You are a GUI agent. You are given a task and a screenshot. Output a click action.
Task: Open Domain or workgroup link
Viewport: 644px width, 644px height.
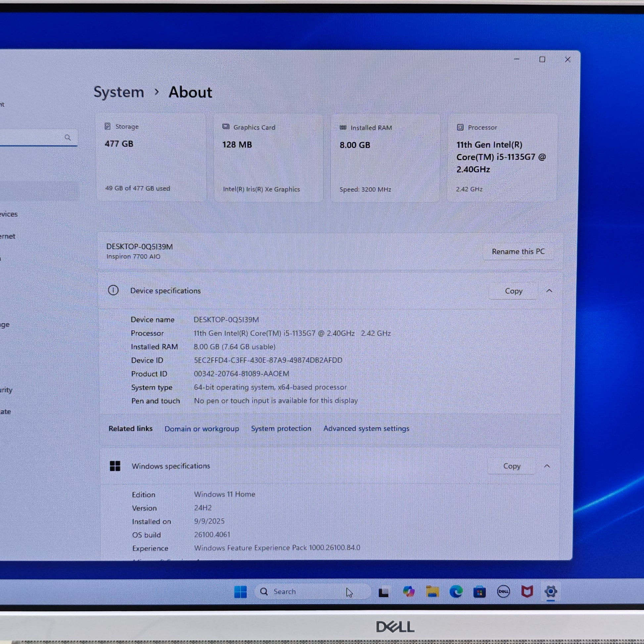[202, 429]
